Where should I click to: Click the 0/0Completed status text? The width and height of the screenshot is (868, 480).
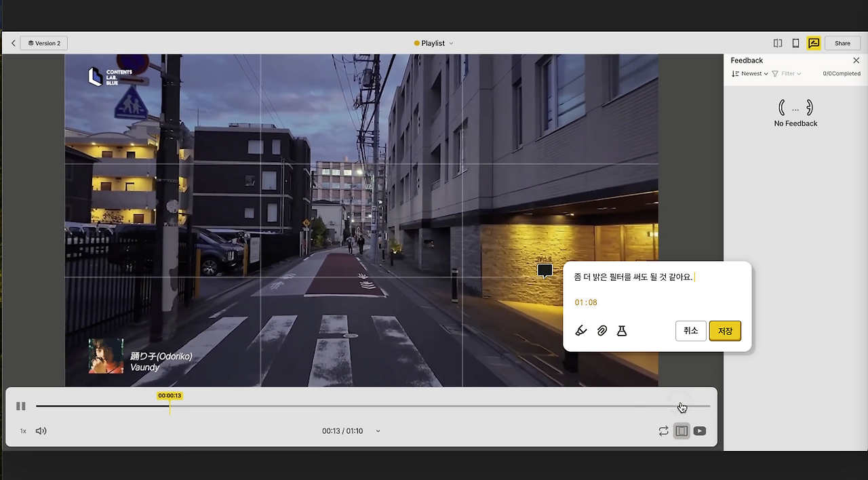(x=842, y=73)
